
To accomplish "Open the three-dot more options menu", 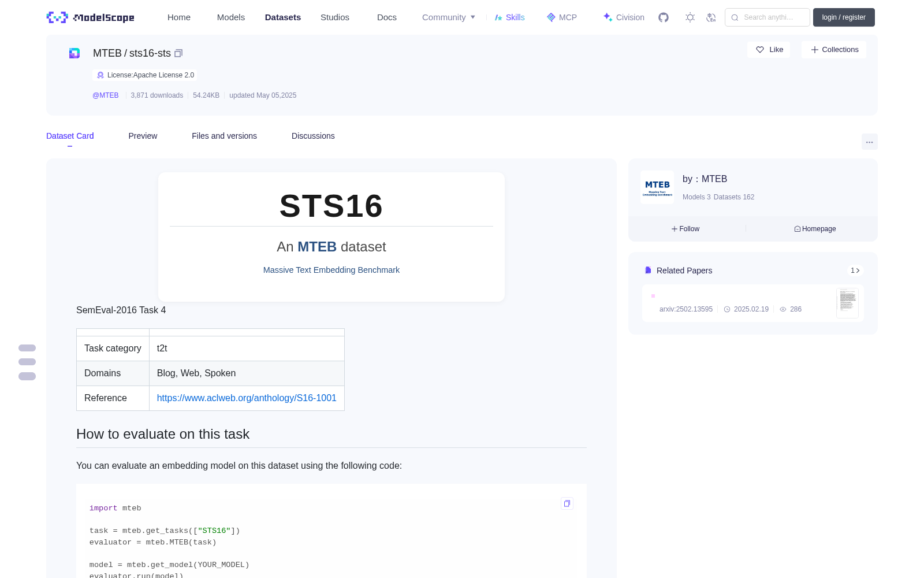I will (870, 142).
